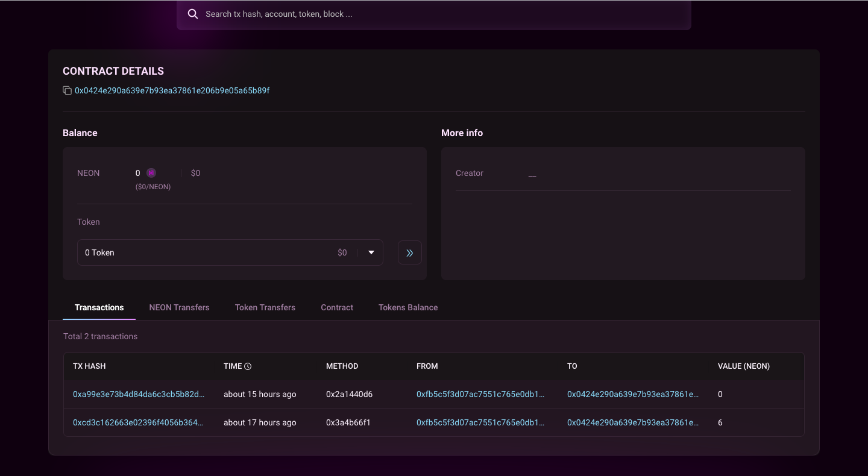Viewport: 868px width, 476px height.
Task: Click the purple NEON token badge icon
Action: pos(152,173)
